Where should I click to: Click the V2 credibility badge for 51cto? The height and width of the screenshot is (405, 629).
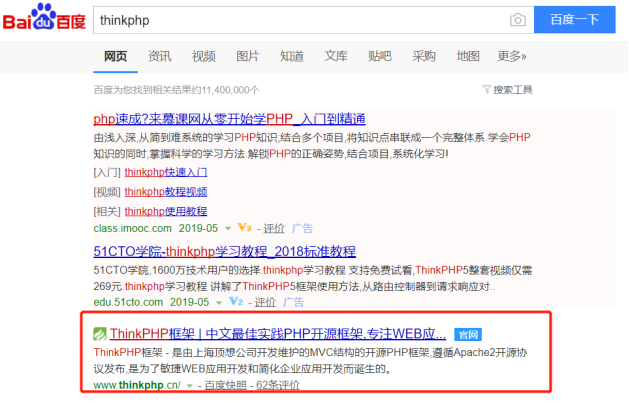[x=236, y=301]
